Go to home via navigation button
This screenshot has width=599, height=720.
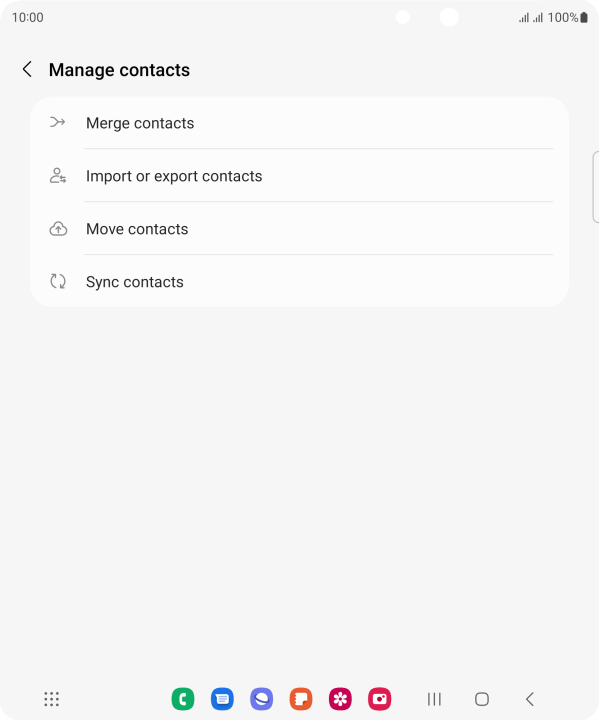pos(482,699)
